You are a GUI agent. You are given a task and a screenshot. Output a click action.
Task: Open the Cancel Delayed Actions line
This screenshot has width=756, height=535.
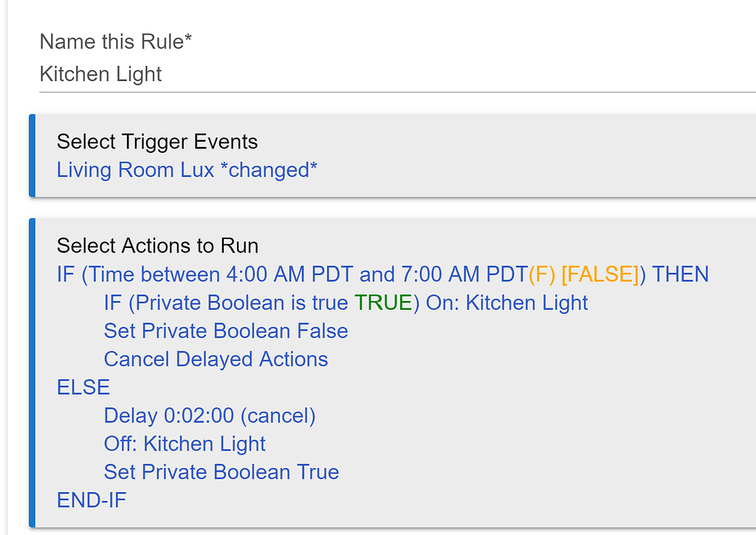[216, 359]
